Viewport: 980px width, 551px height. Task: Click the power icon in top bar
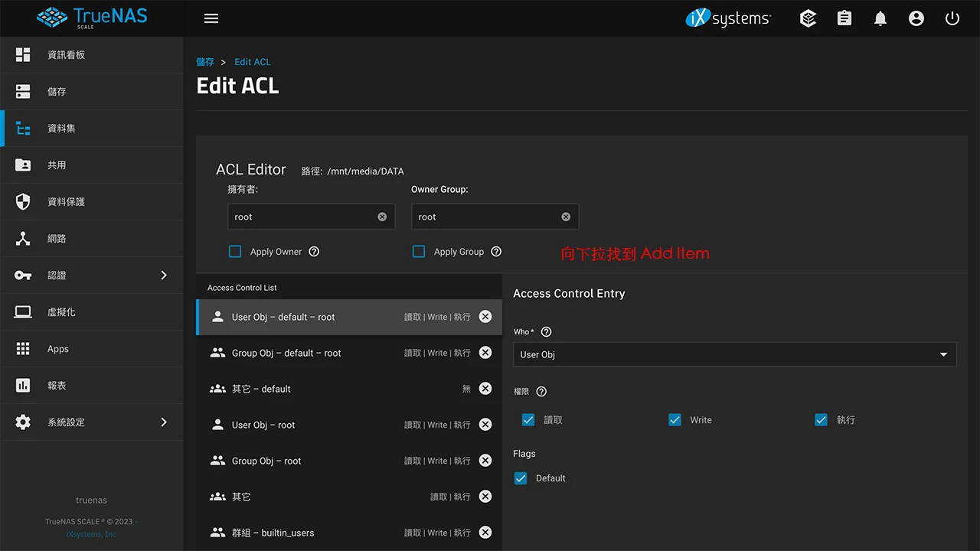952,18
